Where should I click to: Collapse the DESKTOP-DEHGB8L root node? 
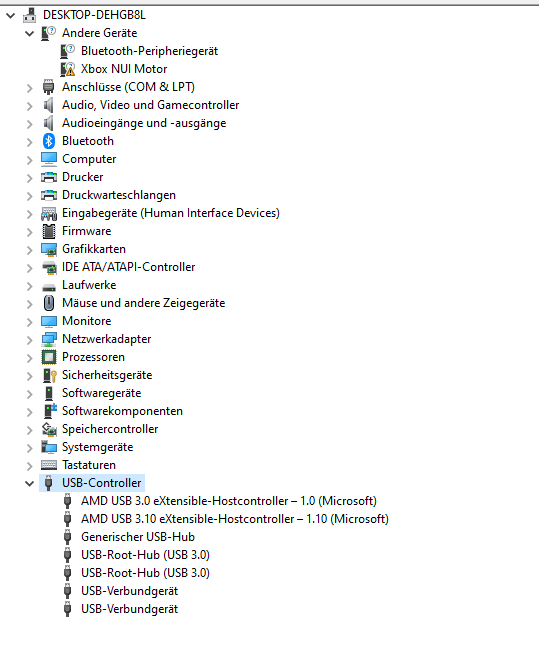coord(11,16)
